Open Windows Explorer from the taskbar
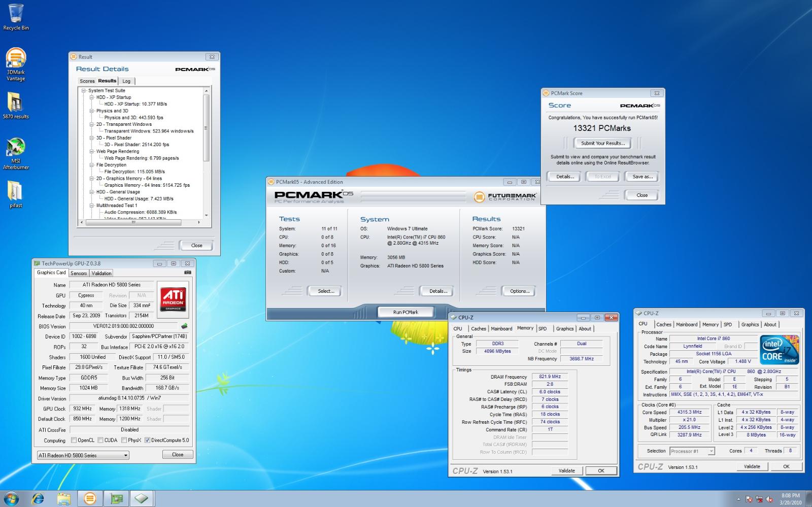 click(x=63, y=499)
